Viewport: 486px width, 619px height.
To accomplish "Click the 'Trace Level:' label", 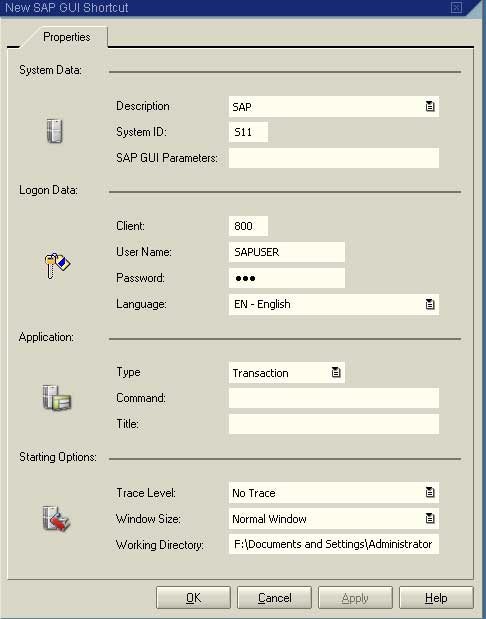I will coord(146,493).
